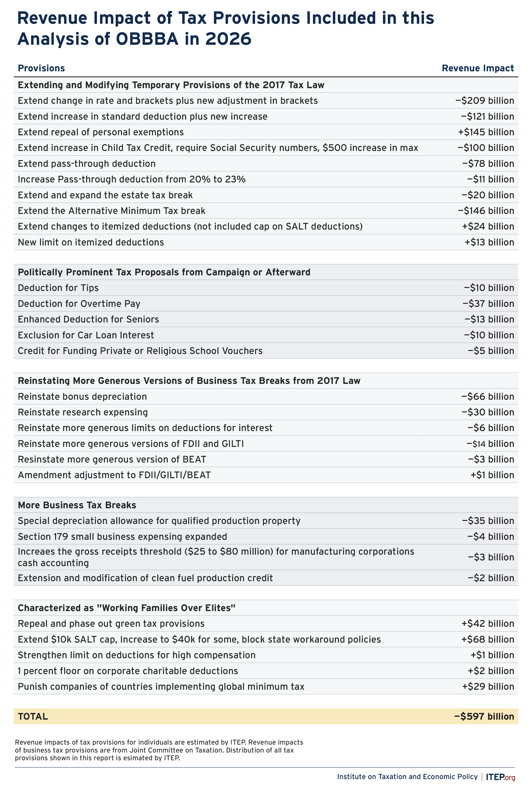This screenshot has height=786, width=532.
Task: Select the Deduction for Tips row
Action: (x=58, y=288)
